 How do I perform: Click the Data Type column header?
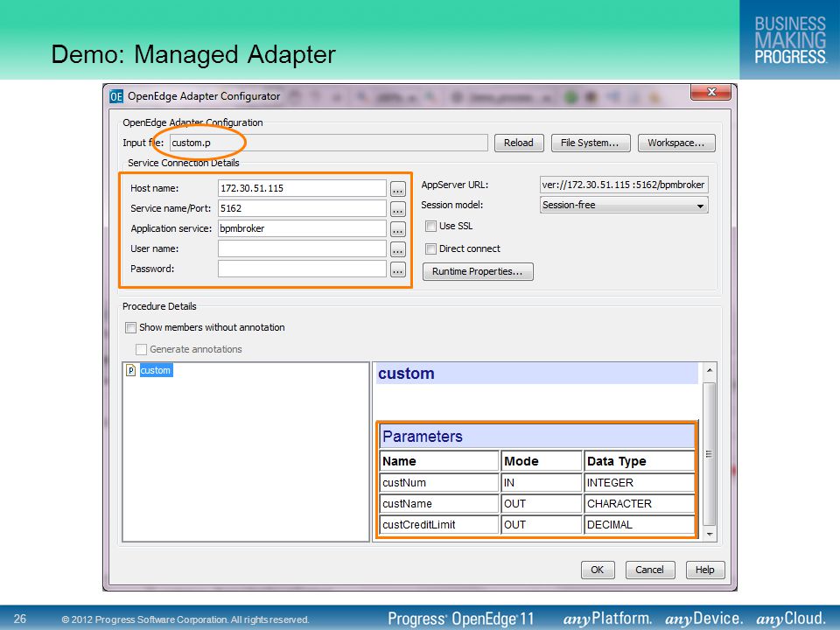coord(639,461)
